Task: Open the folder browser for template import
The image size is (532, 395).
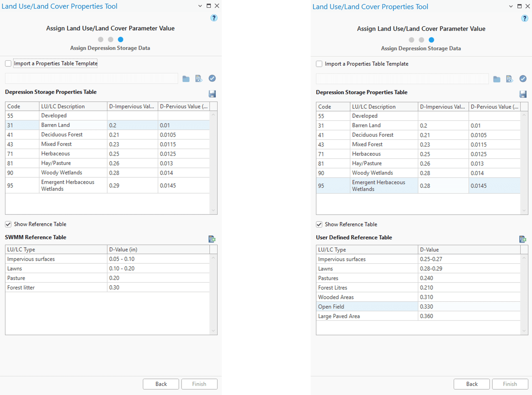Action: 186,78
